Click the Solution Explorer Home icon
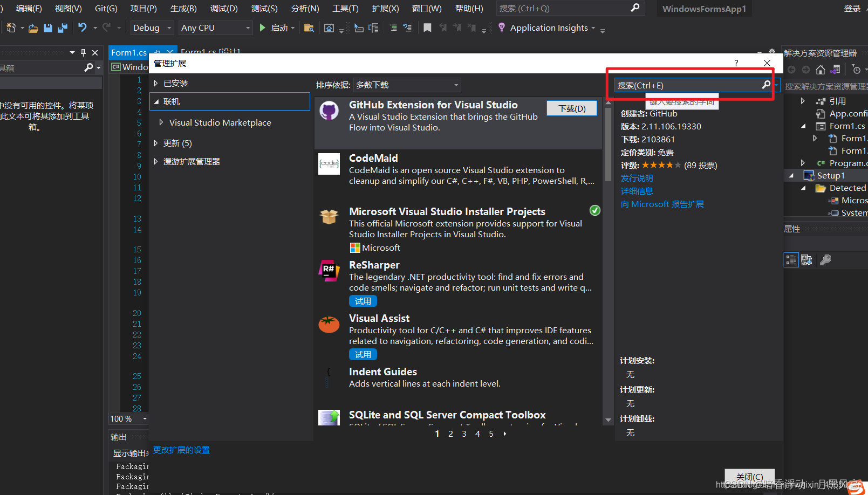The width and height of the screenshot is (868, 495). [821, 70]
